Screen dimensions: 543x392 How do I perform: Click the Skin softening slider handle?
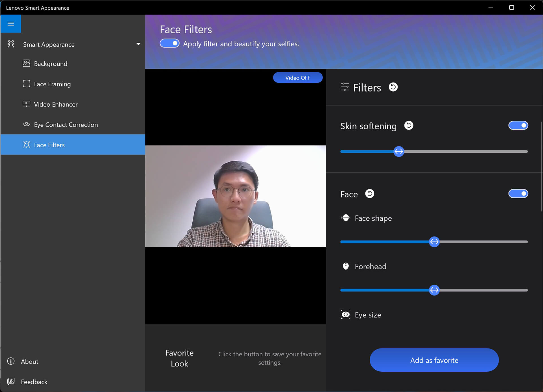[x=399, y=152]
